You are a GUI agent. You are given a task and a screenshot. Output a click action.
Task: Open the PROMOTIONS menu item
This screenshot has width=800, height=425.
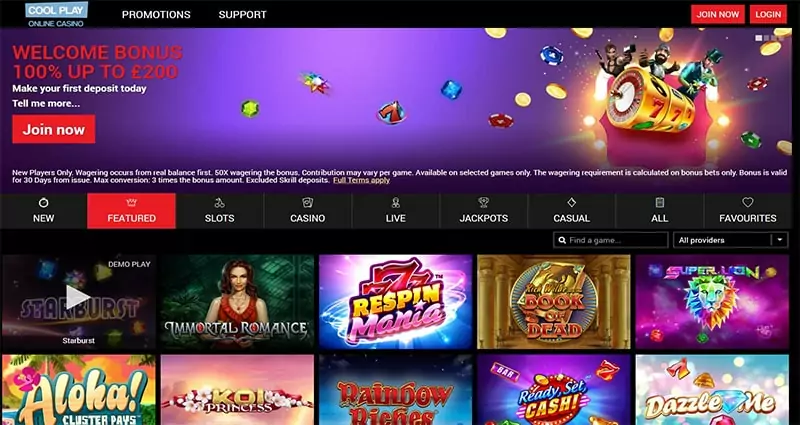pyautogui.click(x=156, y=15)
